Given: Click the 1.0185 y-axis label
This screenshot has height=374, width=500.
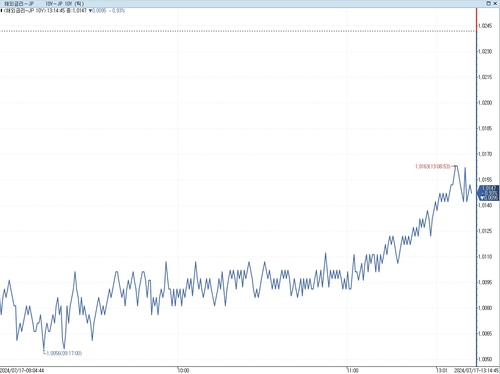Looking at the screenshot, I should point(485,128).
